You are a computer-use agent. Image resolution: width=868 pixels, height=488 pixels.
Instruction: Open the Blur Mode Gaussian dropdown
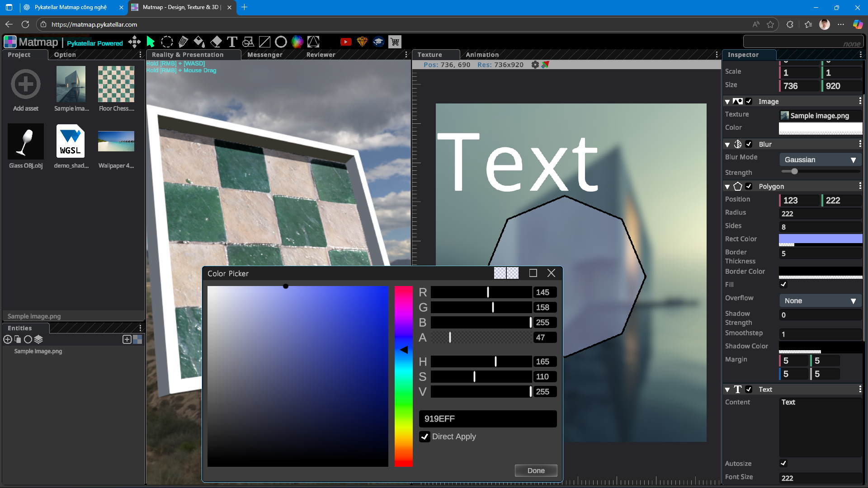point(820,160)
